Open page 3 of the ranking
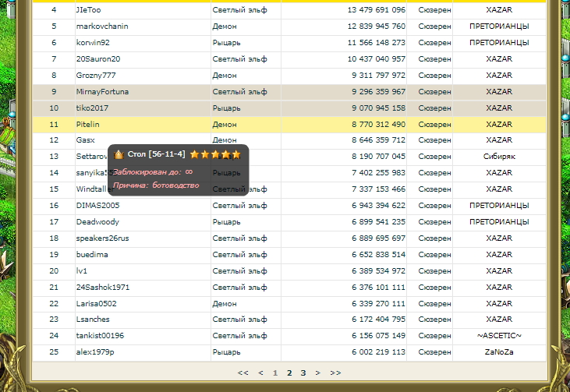The image size is (570, 392). pyautogui.click(x=303, y=373)
